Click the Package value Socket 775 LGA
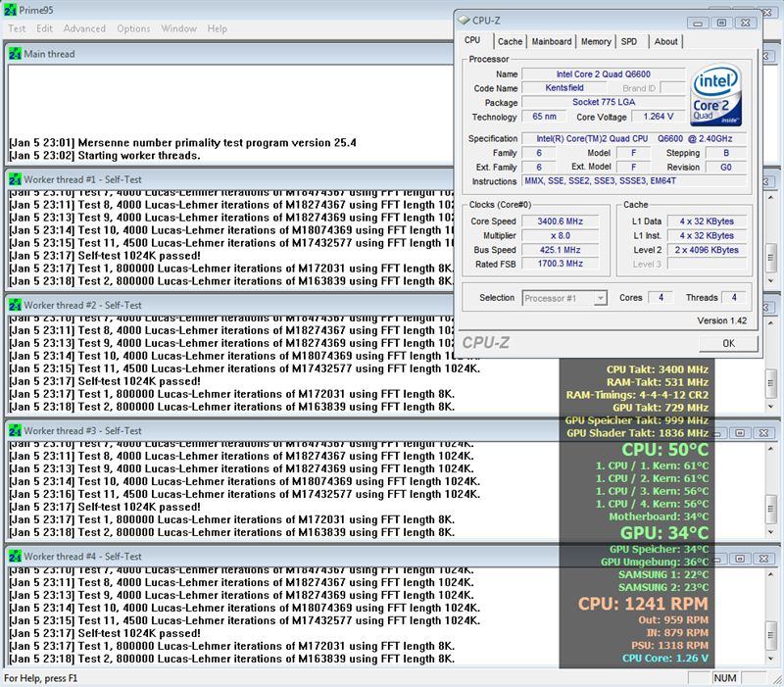Viewport: 784px width, 687px height. click(603, 102)
